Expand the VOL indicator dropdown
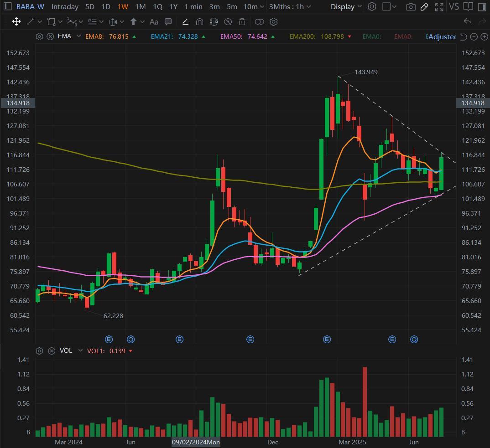 pyautogui.click(x=80, y=350)
